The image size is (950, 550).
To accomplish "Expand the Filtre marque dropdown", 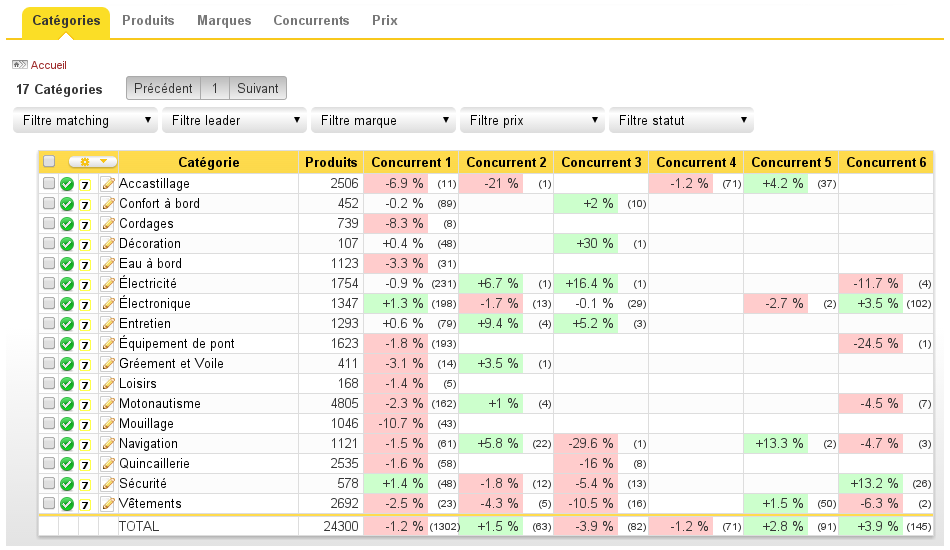I will click(x=384, y=120).
